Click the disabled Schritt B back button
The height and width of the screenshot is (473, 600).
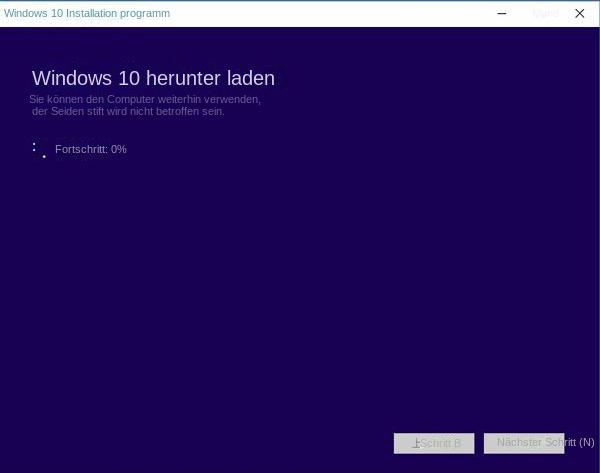[434, 443]
